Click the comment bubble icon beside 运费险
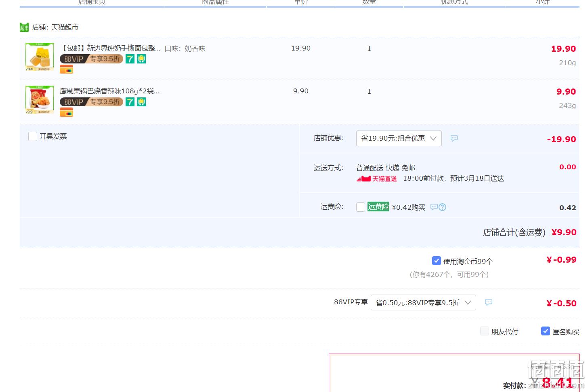The image size is (588, 392). coord(434,207)
